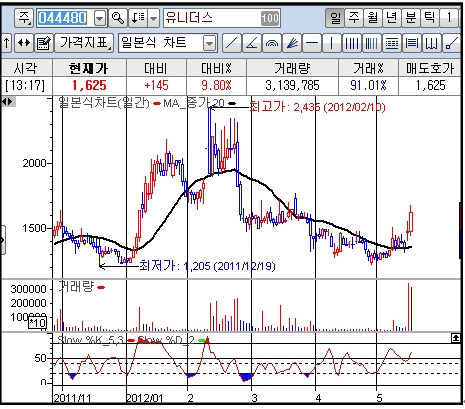Select the vertical line tool
Screen dimensions: 465x409
coord(332,43)
